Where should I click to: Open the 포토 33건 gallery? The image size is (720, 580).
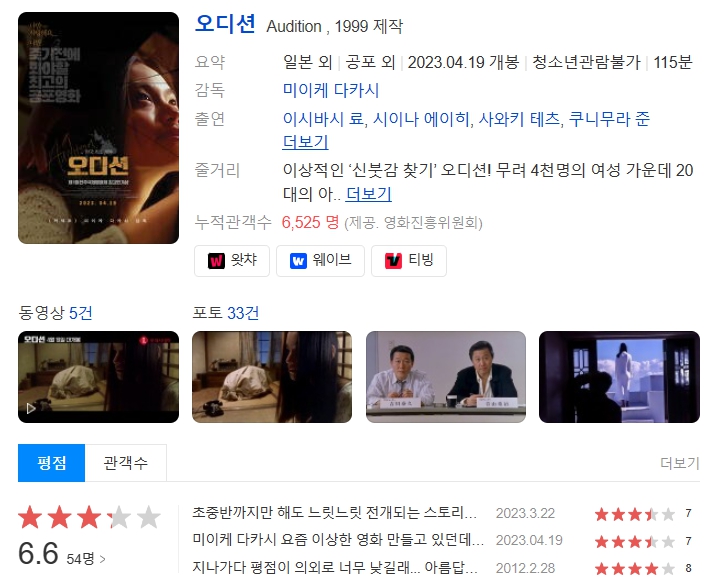(x=225, y=313)
